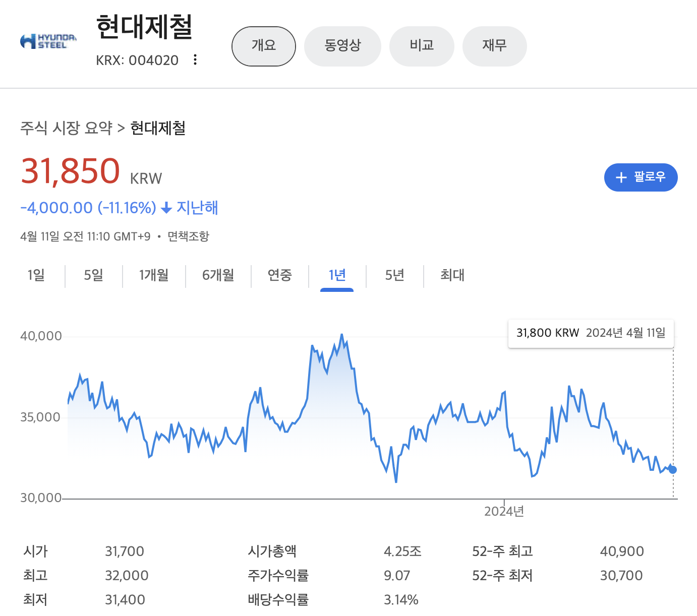Switch chart range to 1개월
The height and width of the screenshot is (616, 697).
point(154,275)
